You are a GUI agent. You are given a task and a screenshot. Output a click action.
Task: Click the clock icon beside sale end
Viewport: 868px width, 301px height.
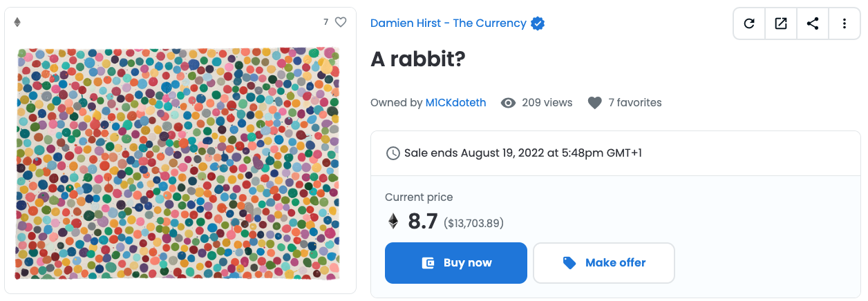click(393, 153)
